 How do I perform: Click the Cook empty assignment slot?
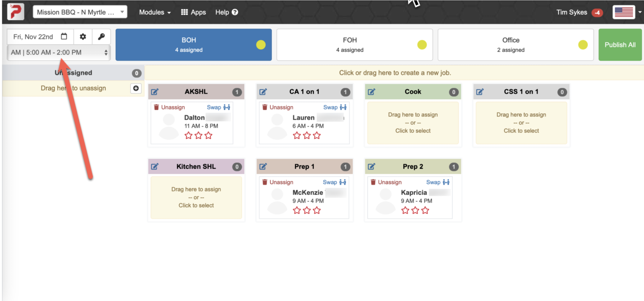(413, 123)
